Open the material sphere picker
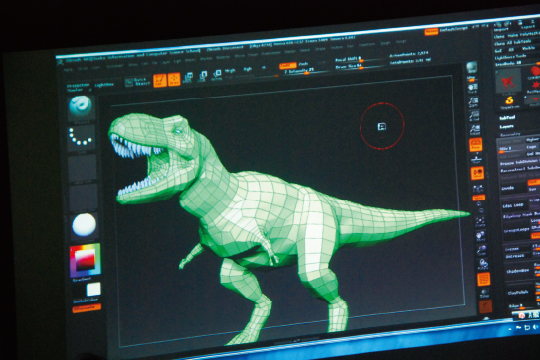Screen dimensions: 540x360 (x=84, y=225)
